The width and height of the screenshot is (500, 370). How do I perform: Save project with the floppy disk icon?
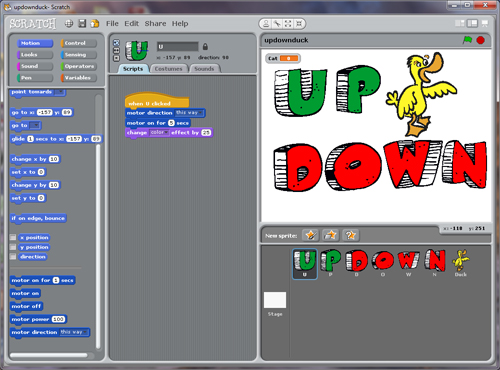coord(82,23)
